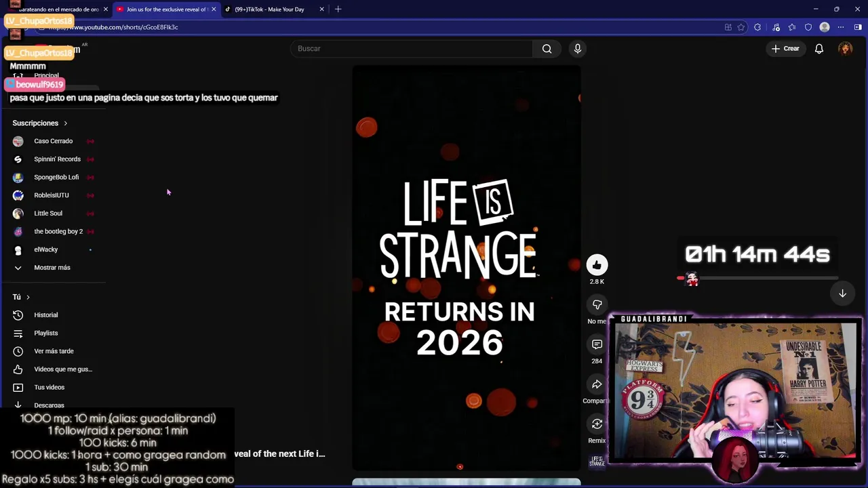Expand the Suscripciones section chevron
This screenshot has width=868, height=488.
point(66,123)
